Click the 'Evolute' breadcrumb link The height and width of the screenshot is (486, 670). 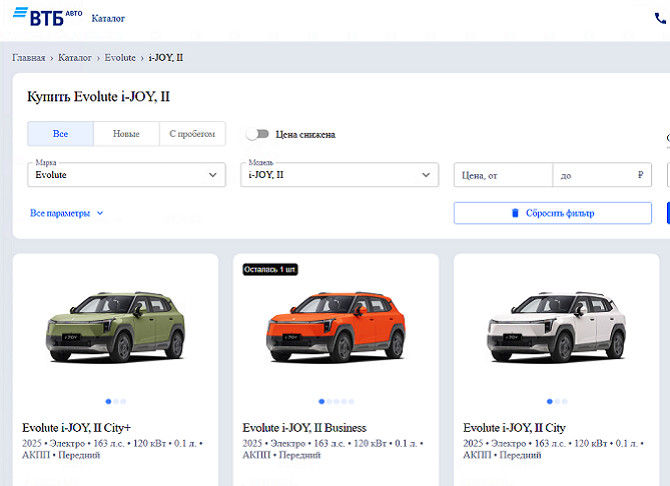[120, 58]
